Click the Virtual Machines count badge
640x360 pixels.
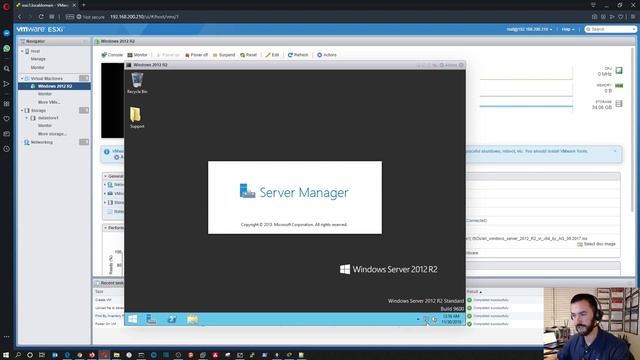[x=84, y=78]
